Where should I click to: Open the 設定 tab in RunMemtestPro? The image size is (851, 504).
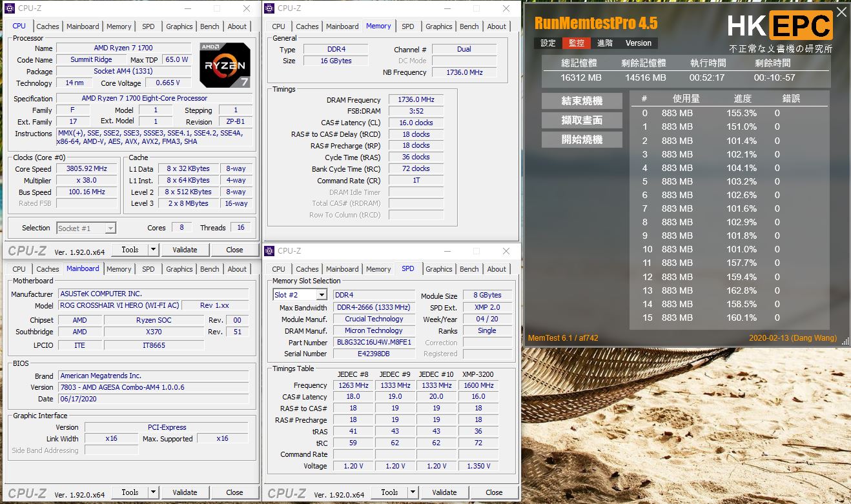point(548,43)
